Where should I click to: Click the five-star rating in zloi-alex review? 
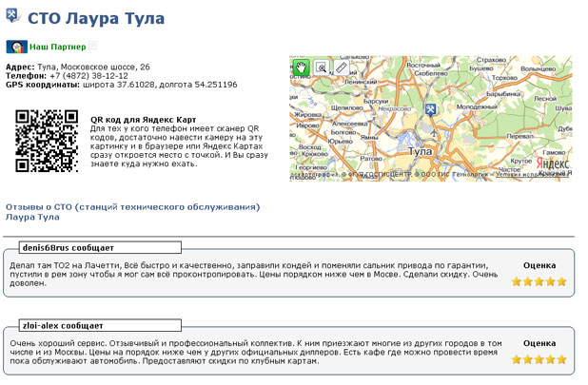tap(539, 359)
